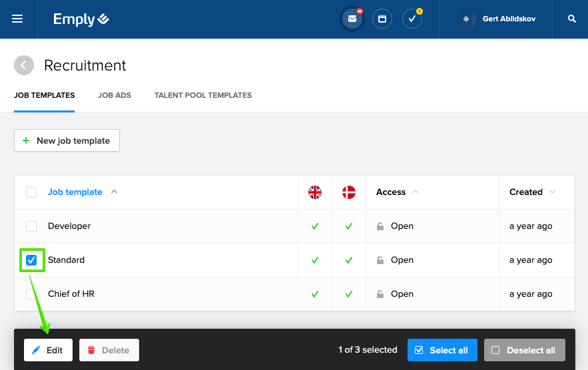Open the tasks checkmark icon
Image resolution: width=588 pixels, height=370 pixels.
[x=412, y=19]
